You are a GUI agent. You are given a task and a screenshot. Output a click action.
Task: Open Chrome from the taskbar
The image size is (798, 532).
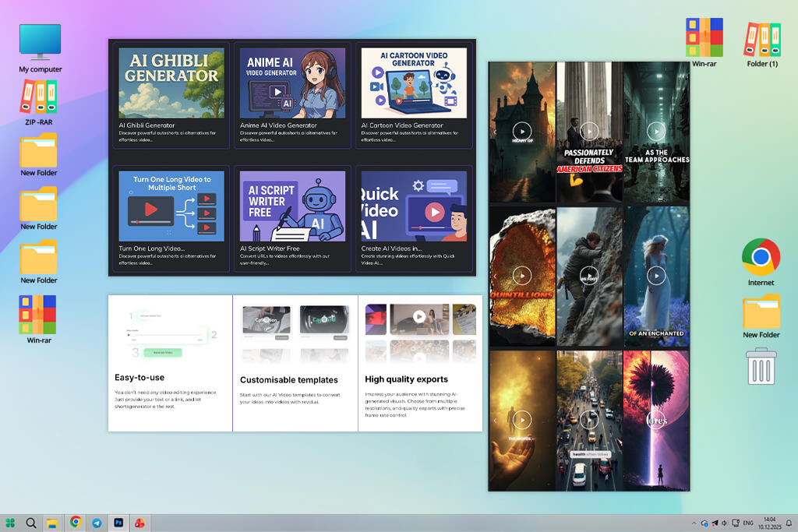tap(76, 522)
